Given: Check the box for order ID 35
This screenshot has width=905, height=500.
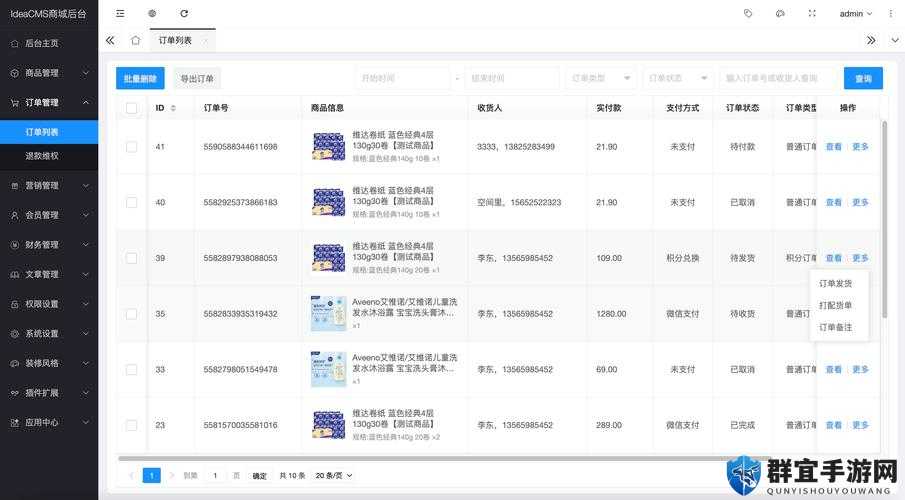Looking at the screenshot, I should [x=132, y=314].
